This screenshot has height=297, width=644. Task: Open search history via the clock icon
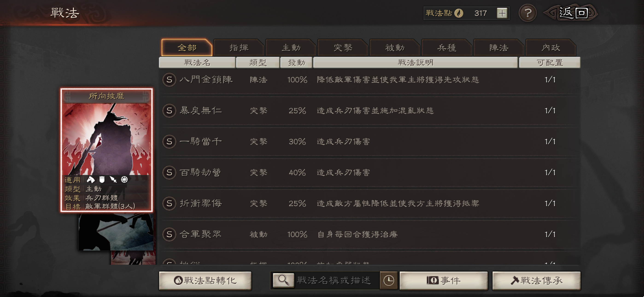tap(389, 280)
